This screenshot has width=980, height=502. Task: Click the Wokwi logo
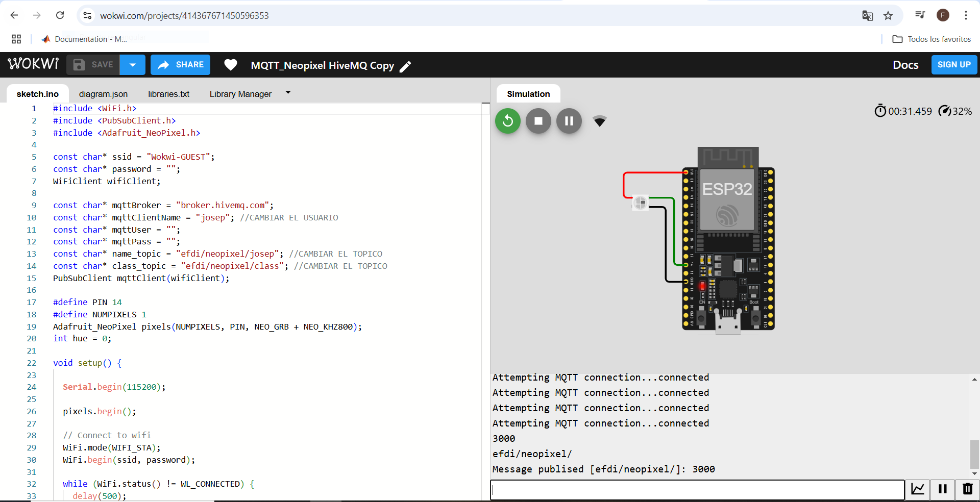[33, 64]
